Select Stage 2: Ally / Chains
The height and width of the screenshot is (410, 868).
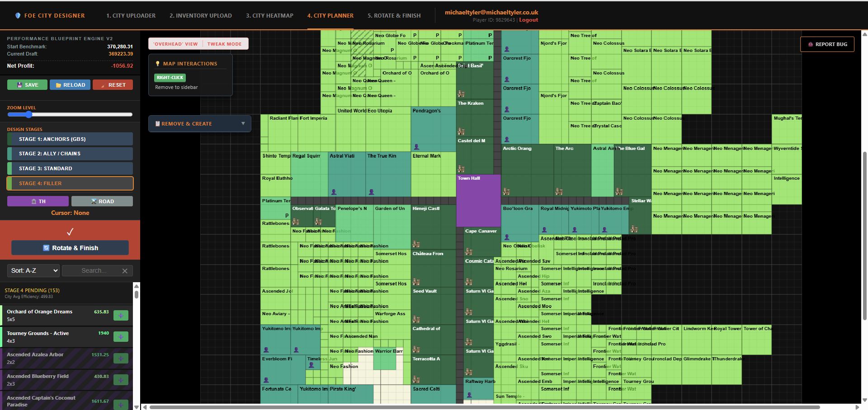pos(70,154)
